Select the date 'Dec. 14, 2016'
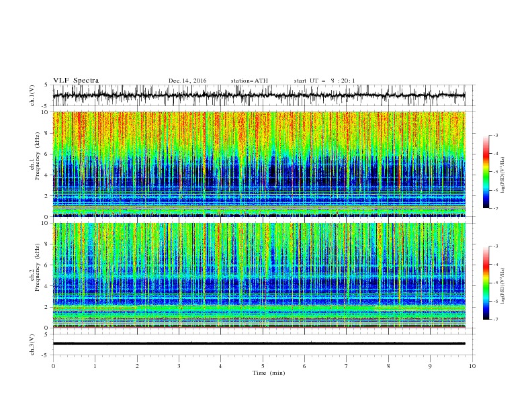The image size is (532, 411). pyautogui.click(x=187, y=81)
